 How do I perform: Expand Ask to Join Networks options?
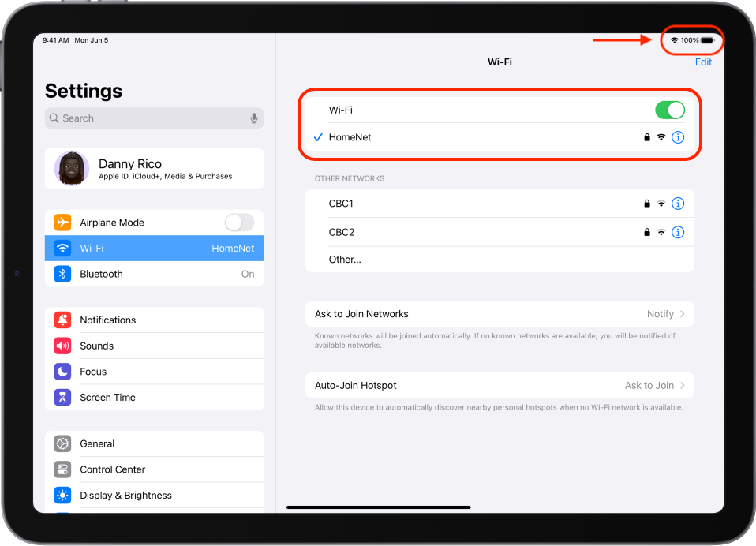500,314
